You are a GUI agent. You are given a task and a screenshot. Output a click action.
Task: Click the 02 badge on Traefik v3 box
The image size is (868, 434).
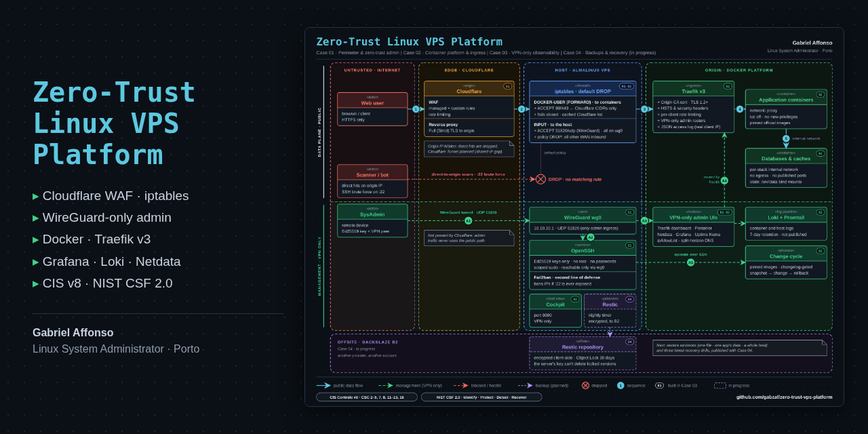728,86
